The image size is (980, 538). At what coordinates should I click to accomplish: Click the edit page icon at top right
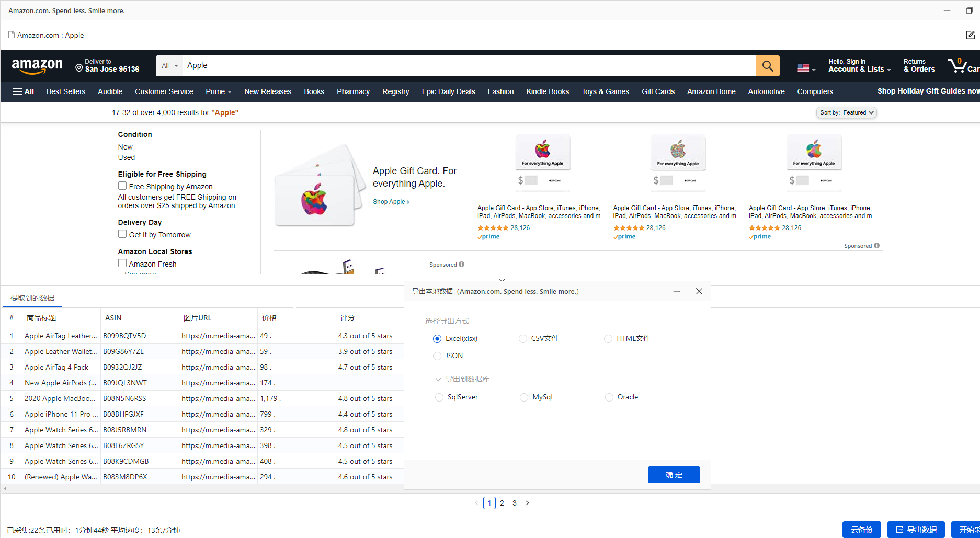(x=970, y=35)
